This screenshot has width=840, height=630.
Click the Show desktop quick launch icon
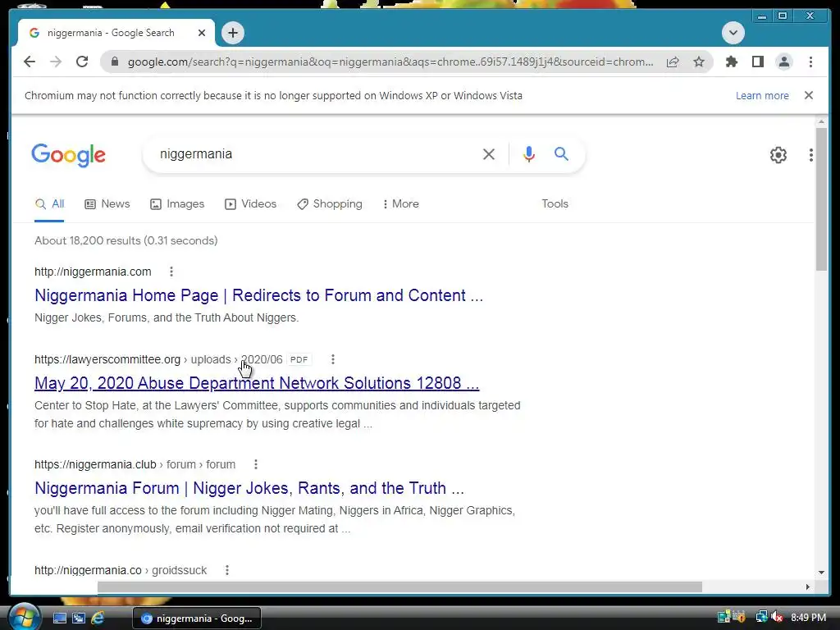(59, 619)
